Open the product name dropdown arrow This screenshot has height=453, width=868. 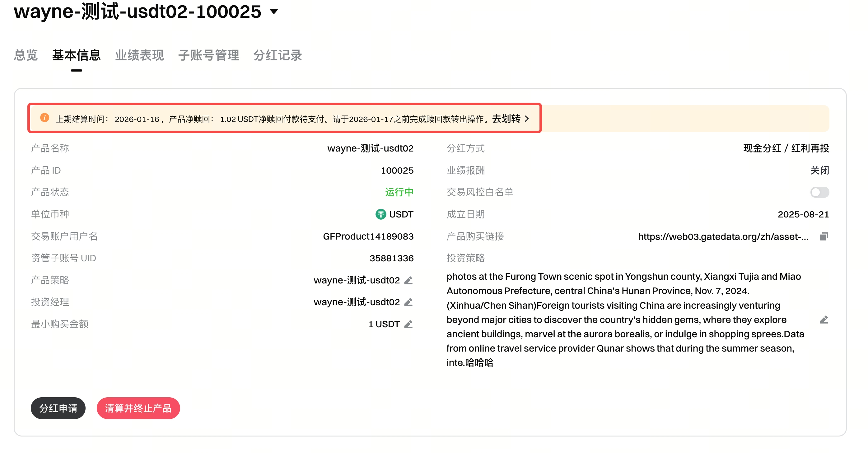tap(274, 12)
